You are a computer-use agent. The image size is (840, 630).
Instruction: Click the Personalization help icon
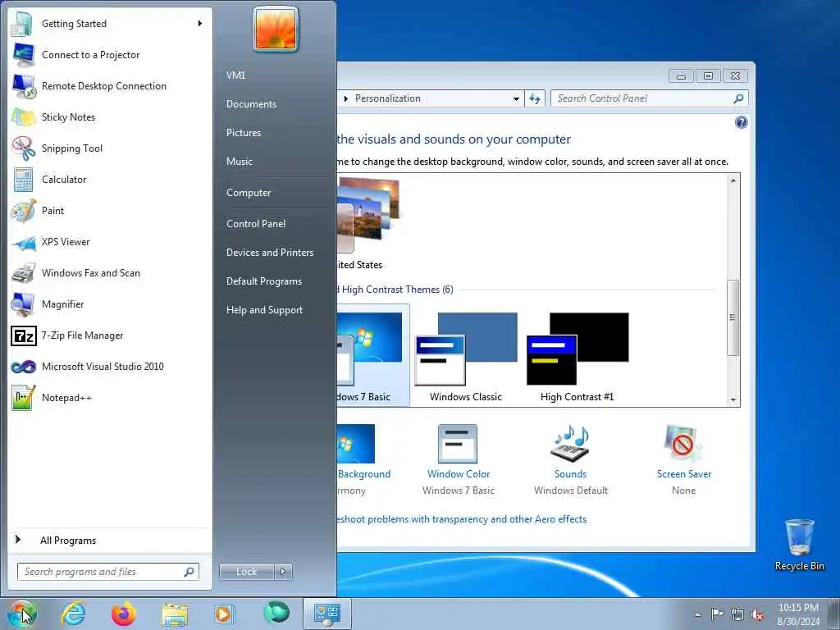[741, 123]
